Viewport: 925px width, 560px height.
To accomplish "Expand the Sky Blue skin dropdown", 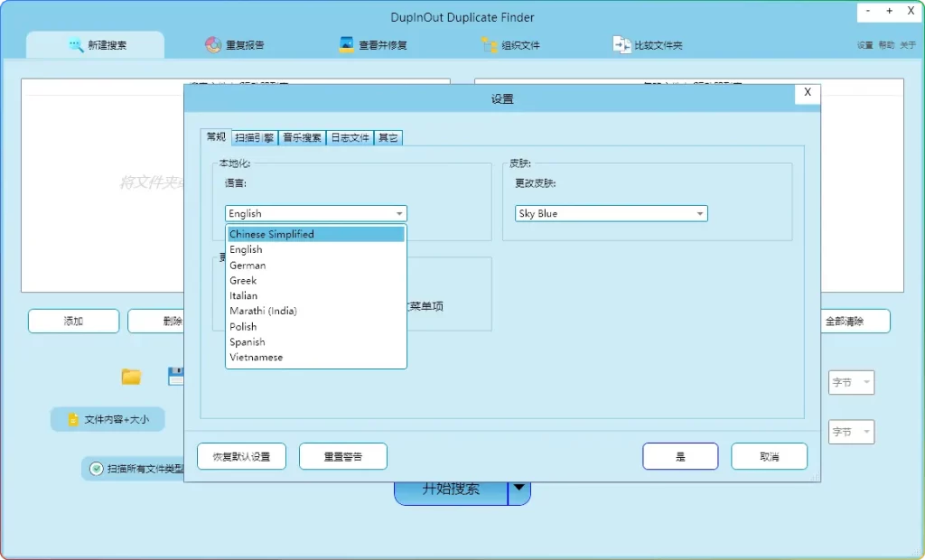I will (612, 214).
